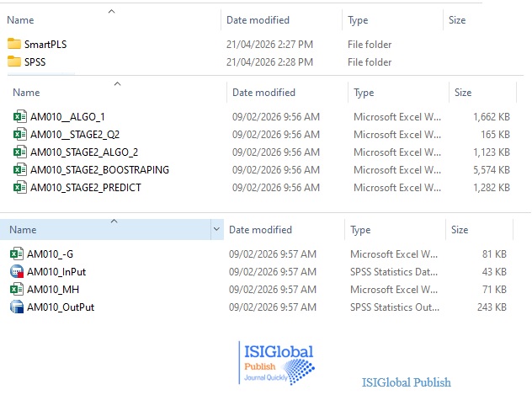Select the AM010__ALGO_1 Excel file icon
532x411 pixels.
coord(20,117)
